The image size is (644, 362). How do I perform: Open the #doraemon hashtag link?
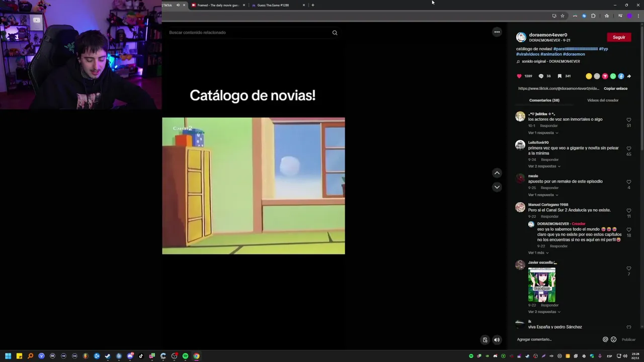[x=574, y=54]
